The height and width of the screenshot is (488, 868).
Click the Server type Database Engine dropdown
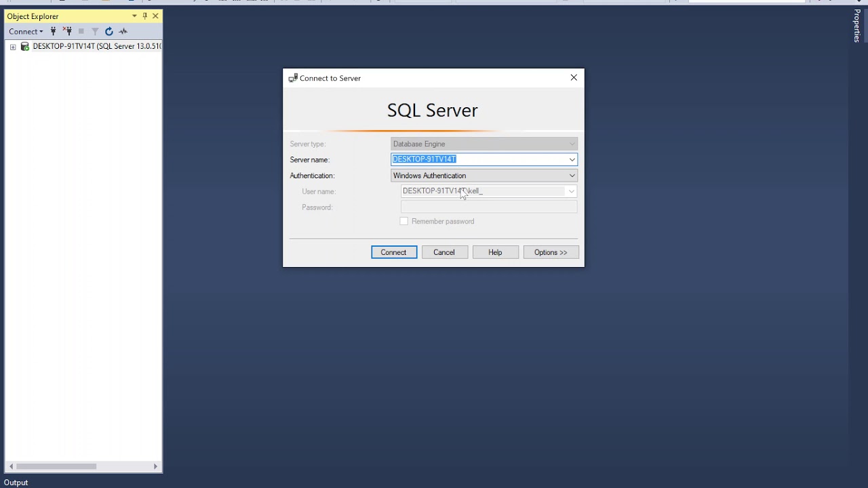(x=484, y=144)
